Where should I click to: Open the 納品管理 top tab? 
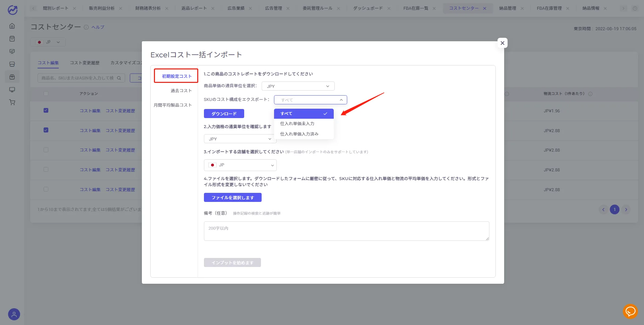(507, 8)
